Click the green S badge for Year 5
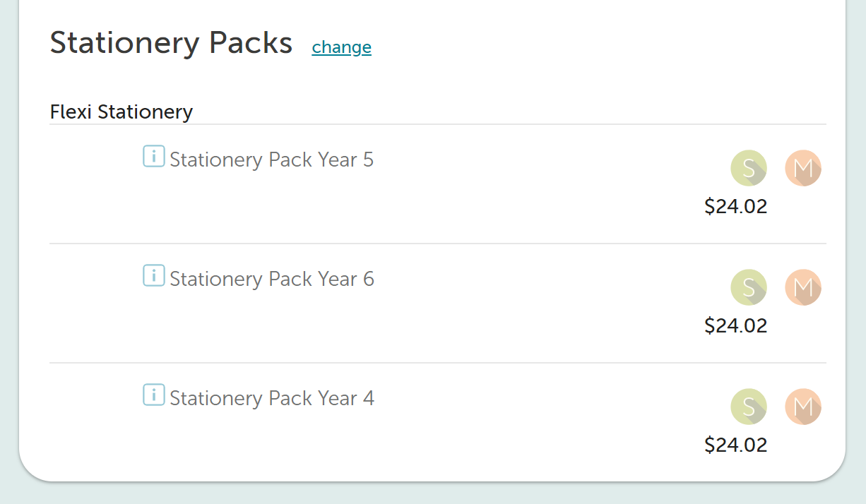Viewport: 866px width, 504px height. coord(749,169)
